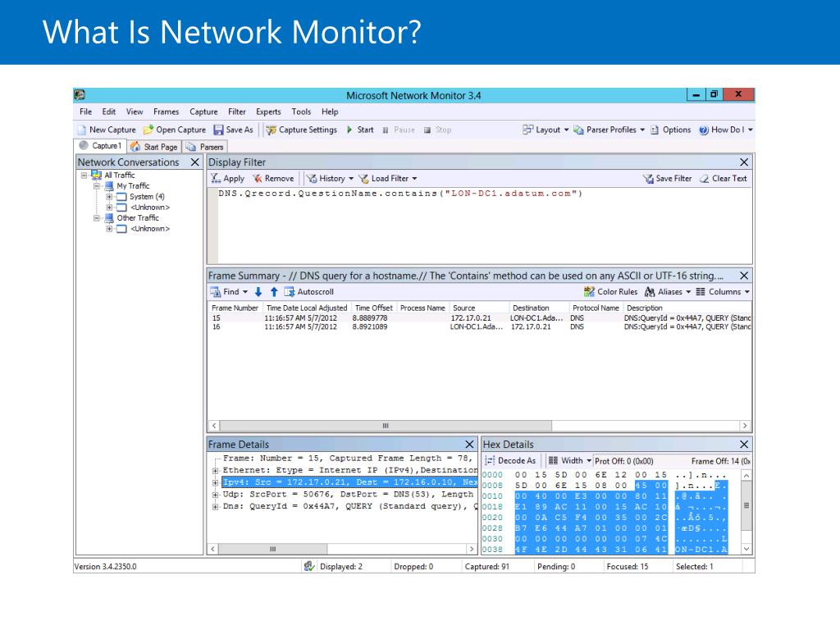Expand Unknown node under My Traffic
Image resolution: width=840 pixels, height=630 pixels.
click(x=109, y=208)
